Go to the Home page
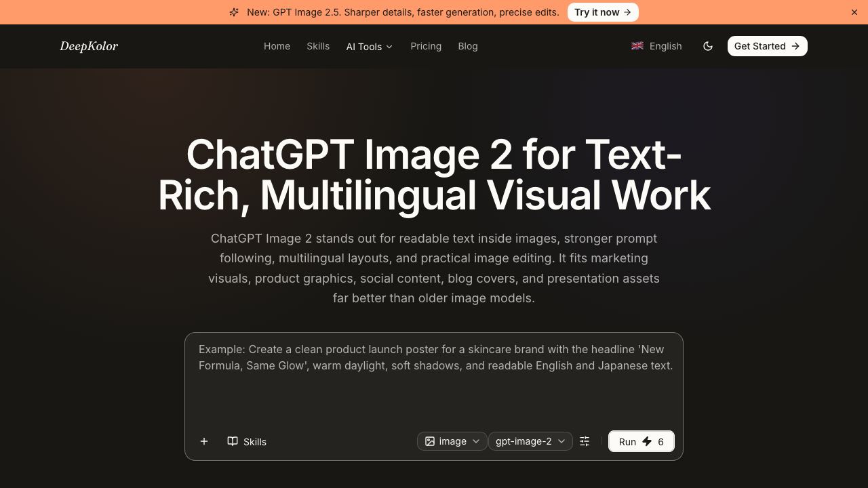The width and height of the screenshot is (868, 488). pyautogui.click(x=277, y=46)
